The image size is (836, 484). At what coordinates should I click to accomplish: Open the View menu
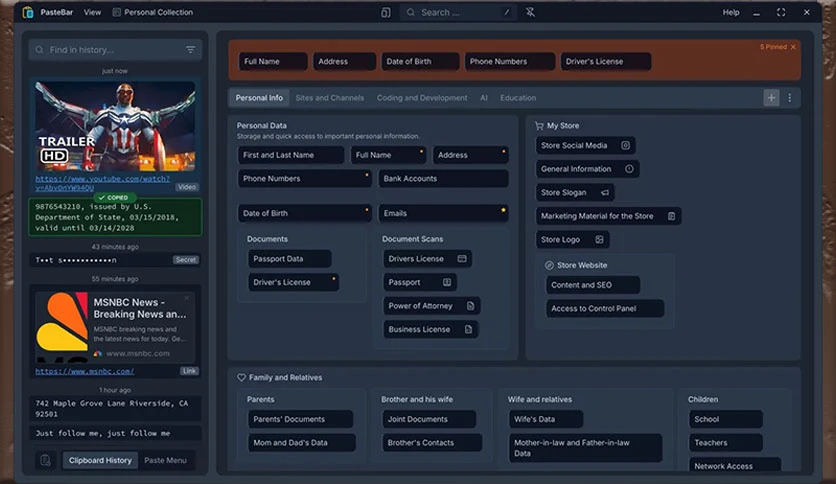(92, 12)
